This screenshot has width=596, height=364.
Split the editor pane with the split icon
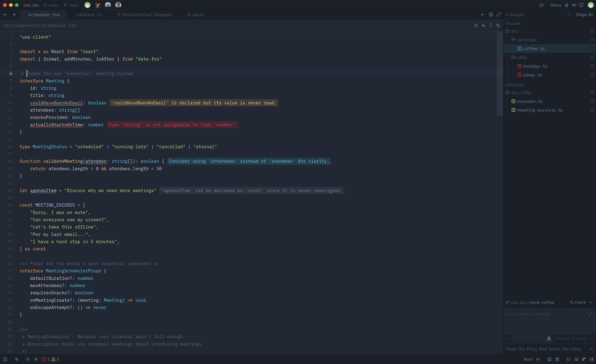[491, 15]
